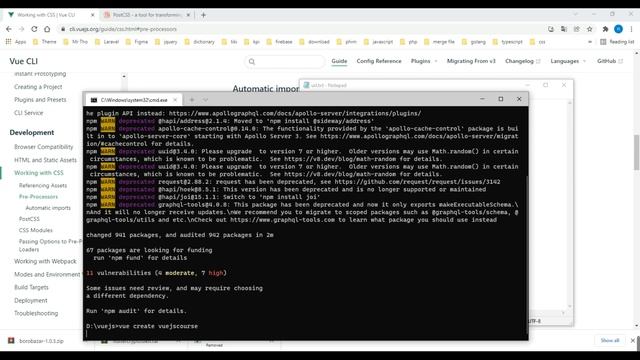
Task: Open the Apps shortcut in bookmarks bar
Action: tap(16, 42)
